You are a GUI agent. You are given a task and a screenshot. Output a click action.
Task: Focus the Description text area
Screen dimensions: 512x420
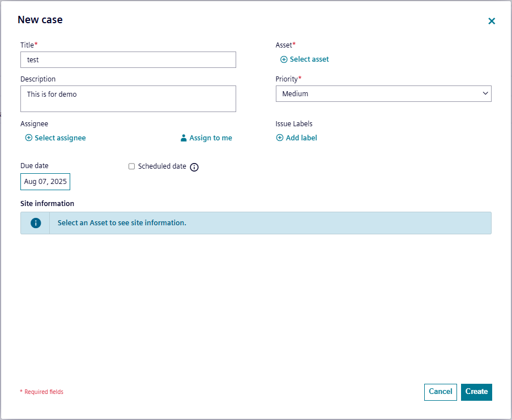click(x=128, y=99)
